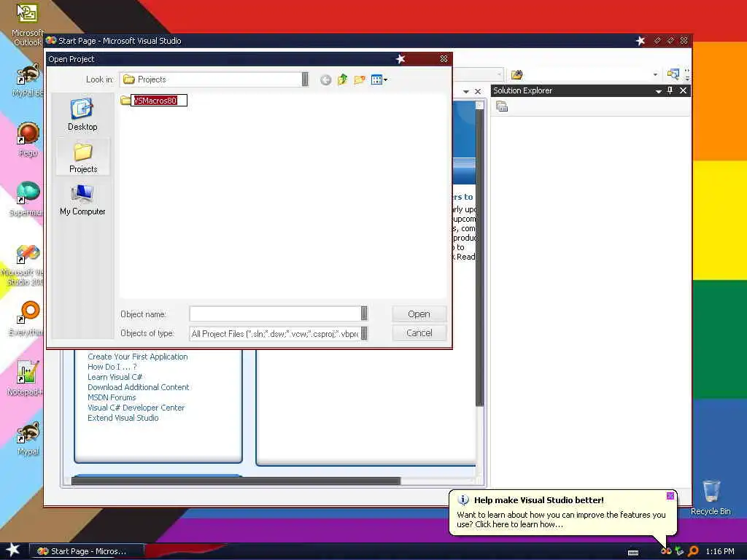
Task: Go back using the dialog's Back arrow
Action: click(x=325, y=80)
